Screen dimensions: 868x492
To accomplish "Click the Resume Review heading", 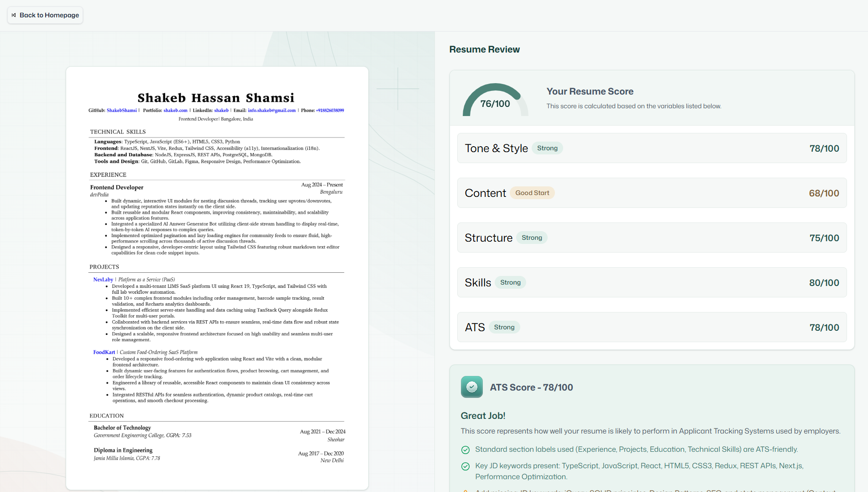I will click(484, 49).
